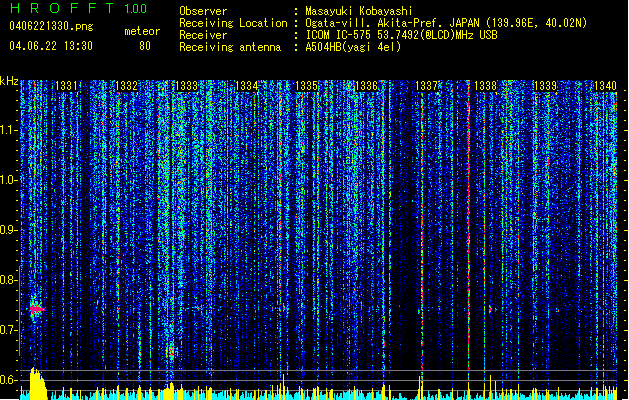The height and width of the screenshot is (400, 629).
Task: Click the 1339 time marker
Action: click(546, 86)
